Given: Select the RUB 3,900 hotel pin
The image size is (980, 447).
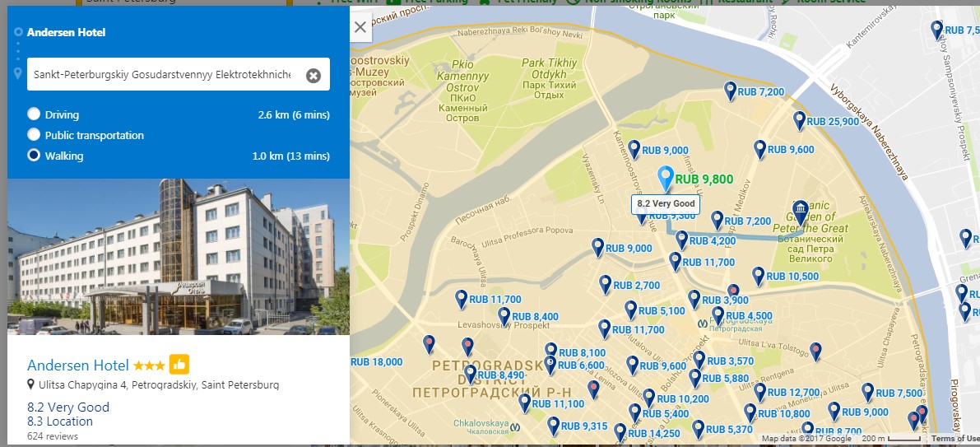Looking at the screenshot, I should coord(694,300).
